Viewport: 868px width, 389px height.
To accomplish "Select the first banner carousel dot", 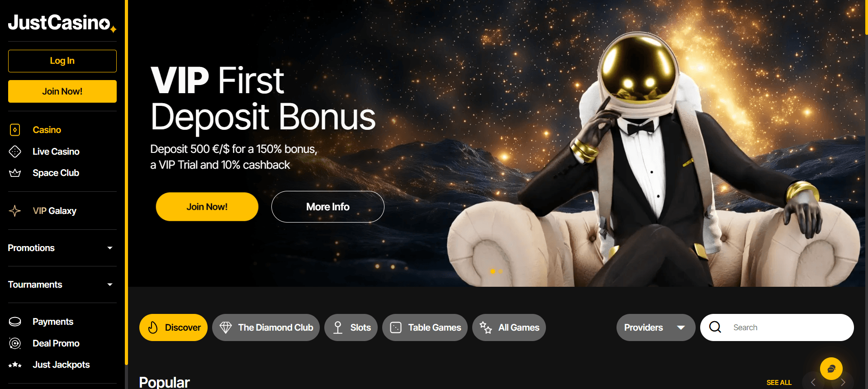I will [x=493, y=271].
